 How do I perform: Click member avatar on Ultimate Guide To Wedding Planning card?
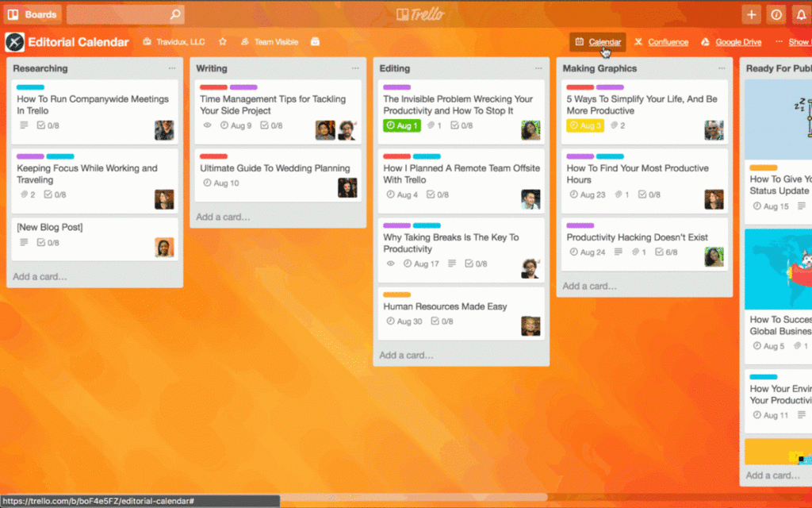tap(347, 187)
